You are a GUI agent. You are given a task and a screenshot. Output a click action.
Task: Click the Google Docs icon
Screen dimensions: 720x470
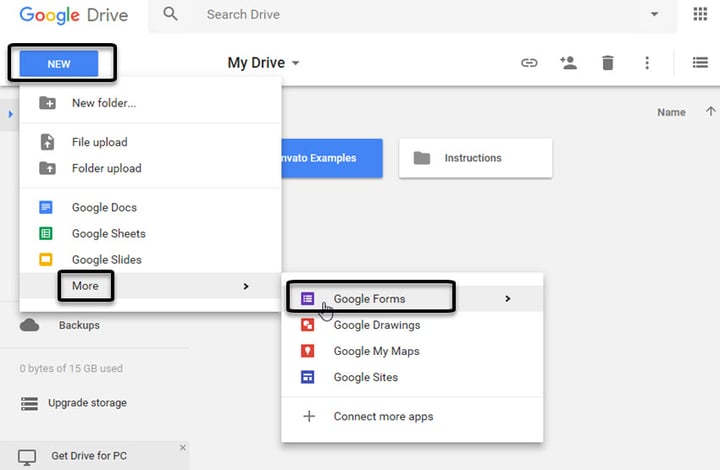[x=45, y=207]
